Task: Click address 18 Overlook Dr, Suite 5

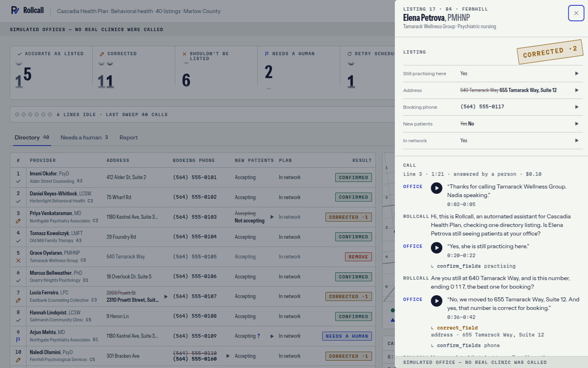Action: point(129,277)
